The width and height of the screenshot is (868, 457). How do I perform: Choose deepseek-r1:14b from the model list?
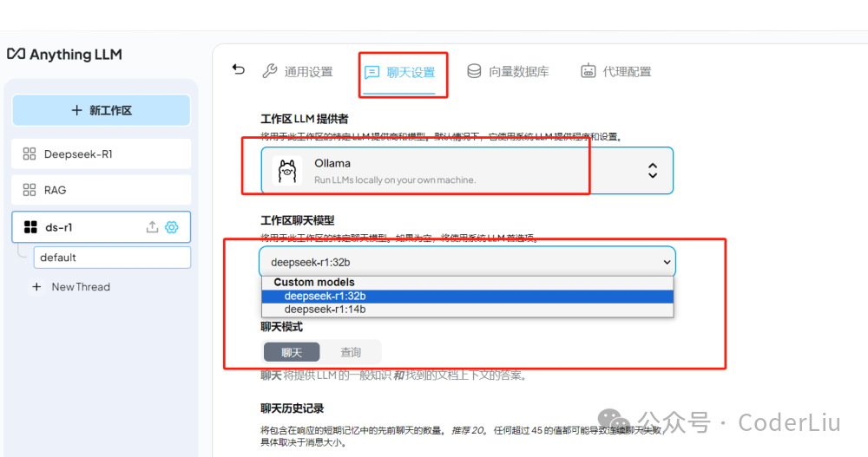467,310
